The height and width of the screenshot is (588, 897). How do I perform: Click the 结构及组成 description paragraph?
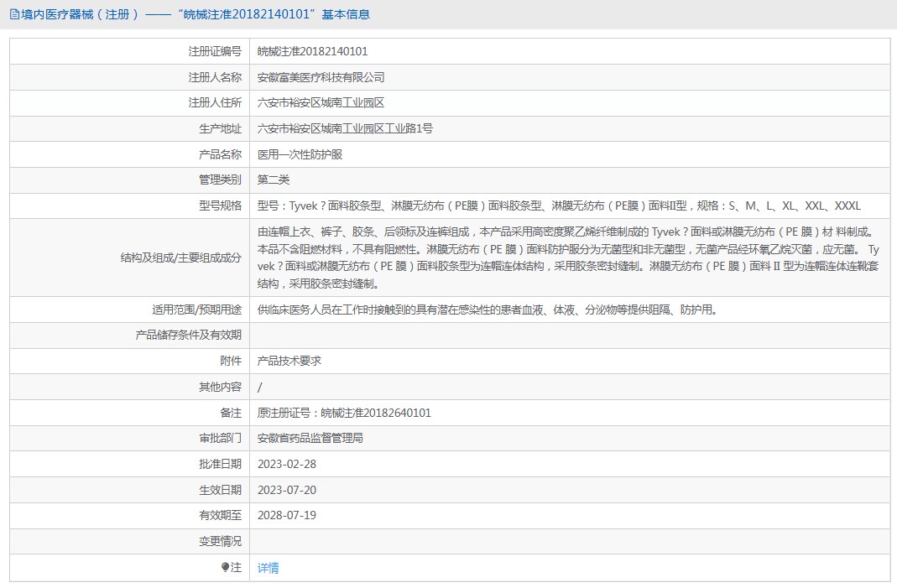coord(569,258)
